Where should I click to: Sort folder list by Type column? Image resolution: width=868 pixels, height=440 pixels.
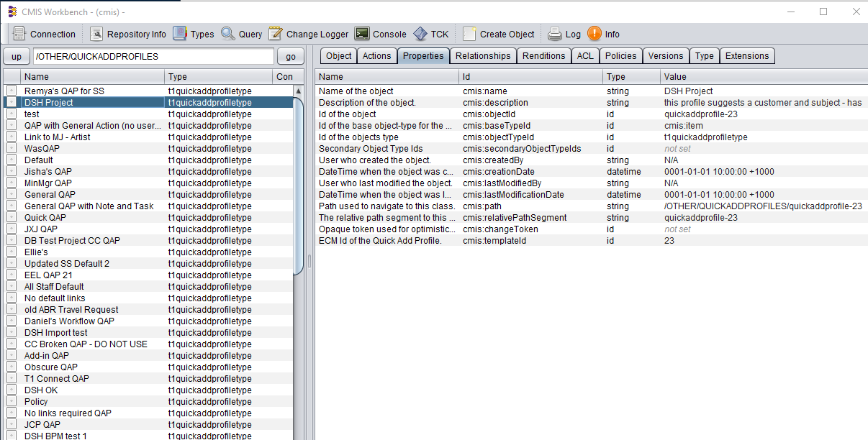tap(219, 76)
